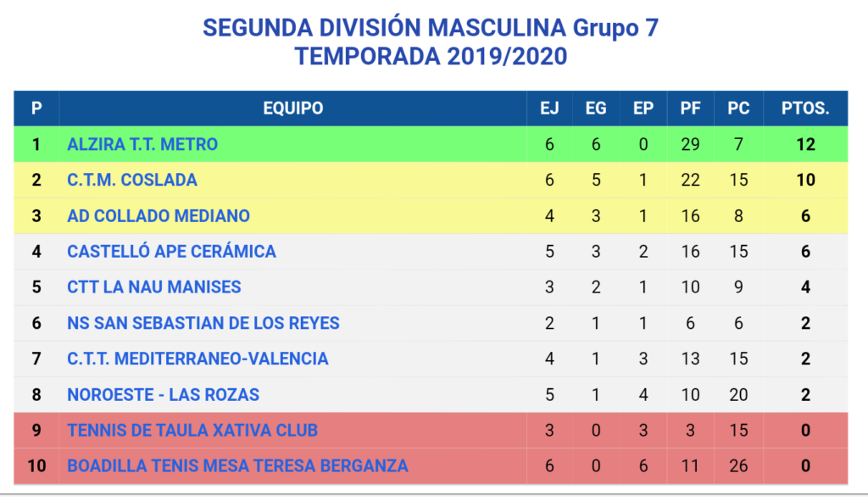Click the EP column header
The image size is (868, 501).
643,108
